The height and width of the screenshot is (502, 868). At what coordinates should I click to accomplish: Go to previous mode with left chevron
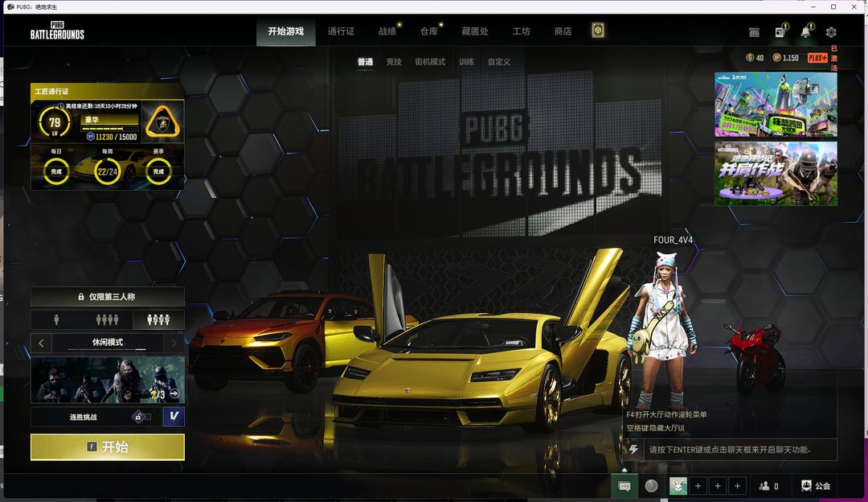(x=41, y=343)
